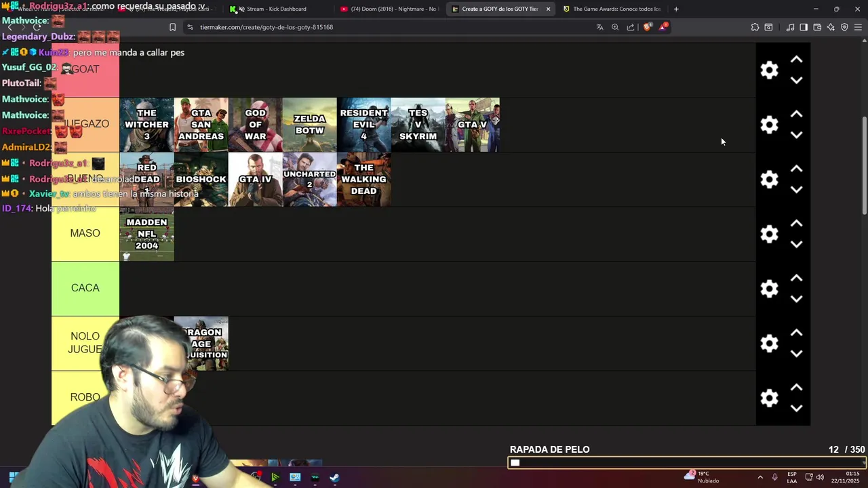Screen dimensions: 868x488
Task: Move ROBO row up with arrow
Action: point(797,388)
